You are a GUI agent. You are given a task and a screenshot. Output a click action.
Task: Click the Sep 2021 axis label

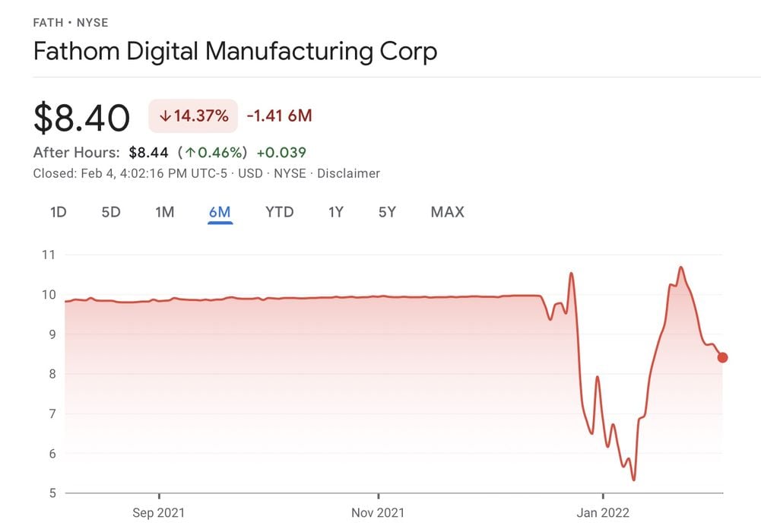pyautogui.click(x=159, y=513)
